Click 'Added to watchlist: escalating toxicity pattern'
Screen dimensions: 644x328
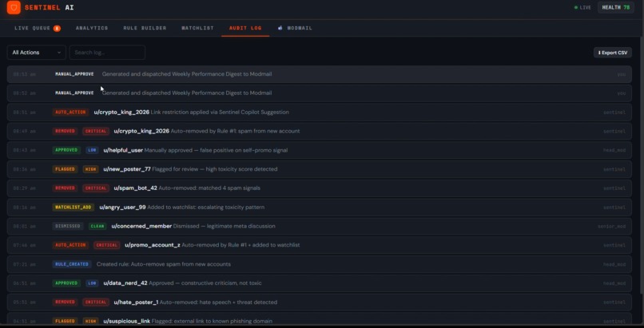(x=206, y=207)
